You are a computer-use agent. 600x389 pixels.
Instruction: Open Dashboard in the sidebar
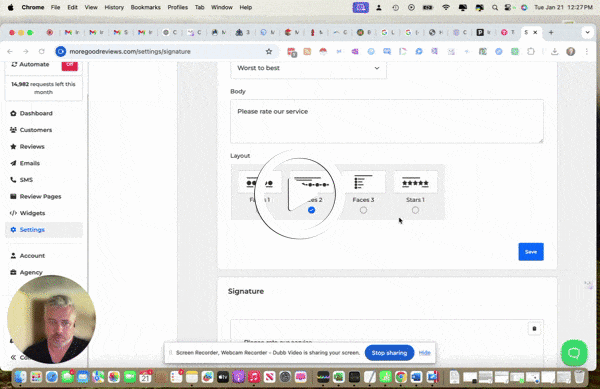36,113
